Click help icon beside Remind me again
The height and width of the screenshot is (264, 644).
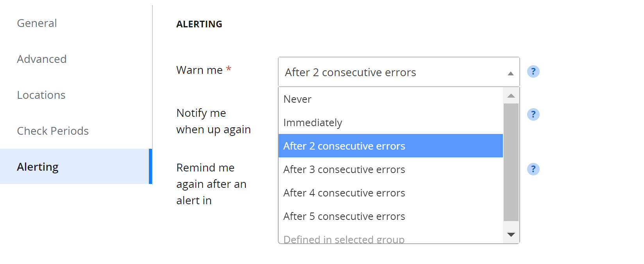533,169
